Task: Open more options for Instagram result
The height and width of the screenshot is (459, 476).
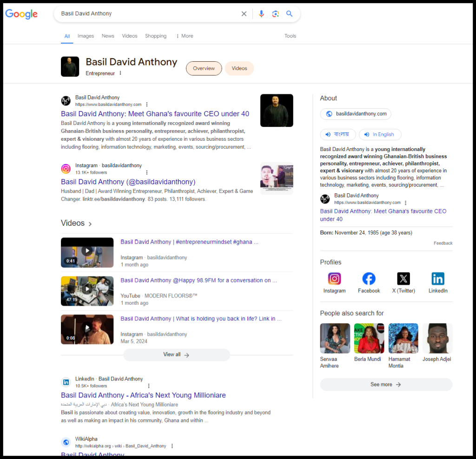Action: [147, 172]
